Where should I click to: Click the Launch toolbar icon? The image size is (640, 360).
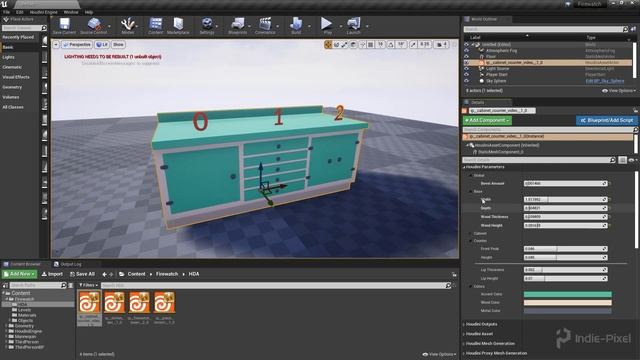353,24
